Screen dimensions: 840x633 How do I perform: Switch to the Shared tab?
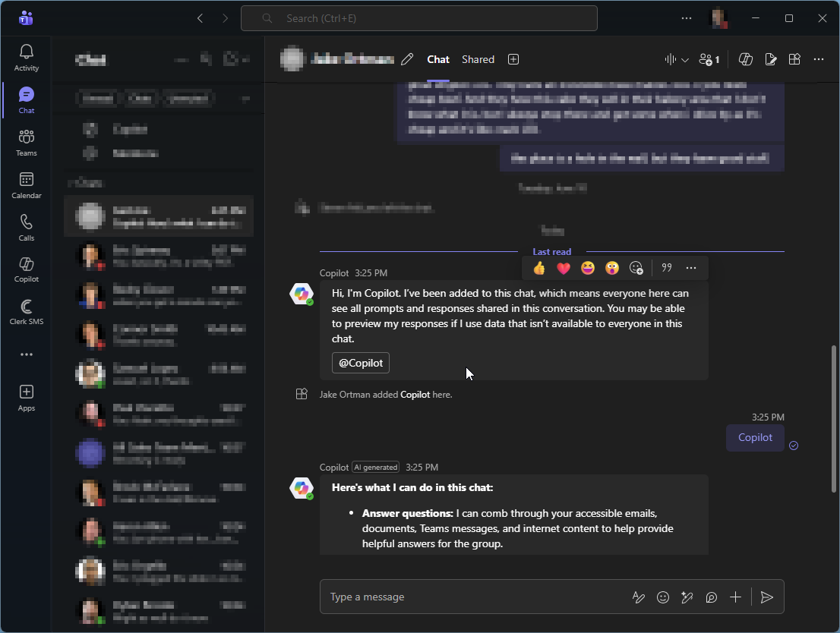click(x=478, y=59)
